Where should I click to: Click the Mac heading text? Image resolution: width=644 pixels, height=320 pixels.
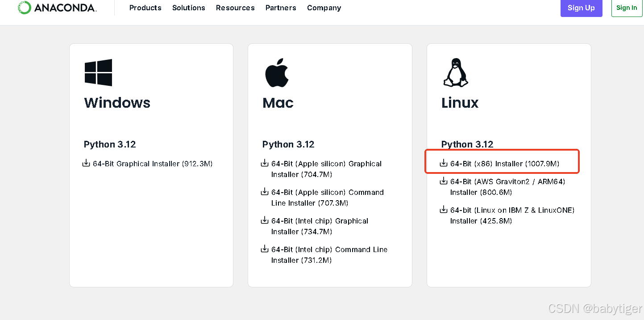click(278, 103)
